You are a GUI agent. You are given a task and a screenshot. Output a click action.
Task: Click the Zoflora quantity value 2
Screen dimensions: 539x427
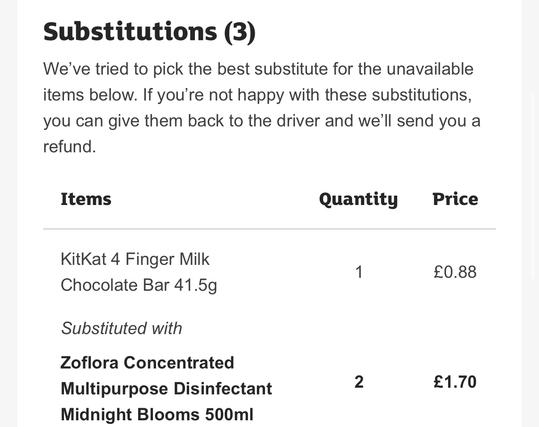(x=359, y=382)
